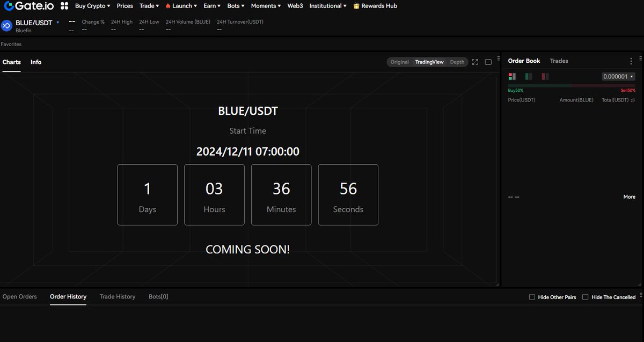Click the bottom orders panel drag handle
This screenshot has width=644, height=342.
click(641, 294)
